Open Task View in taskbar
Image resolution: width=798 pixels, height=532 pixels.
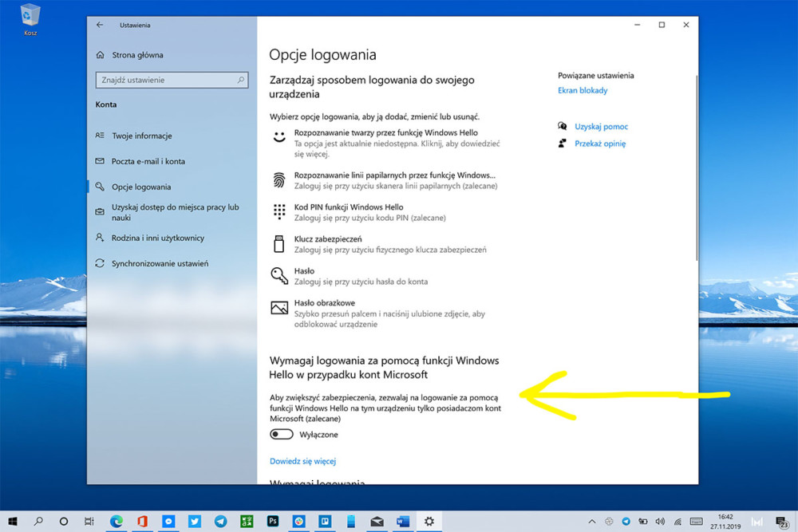[x=89, y=522]
